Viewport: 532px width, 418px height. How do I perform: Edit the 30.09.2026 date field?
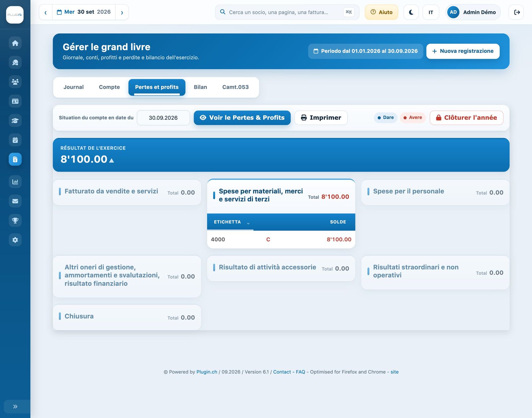coord(163,118)
